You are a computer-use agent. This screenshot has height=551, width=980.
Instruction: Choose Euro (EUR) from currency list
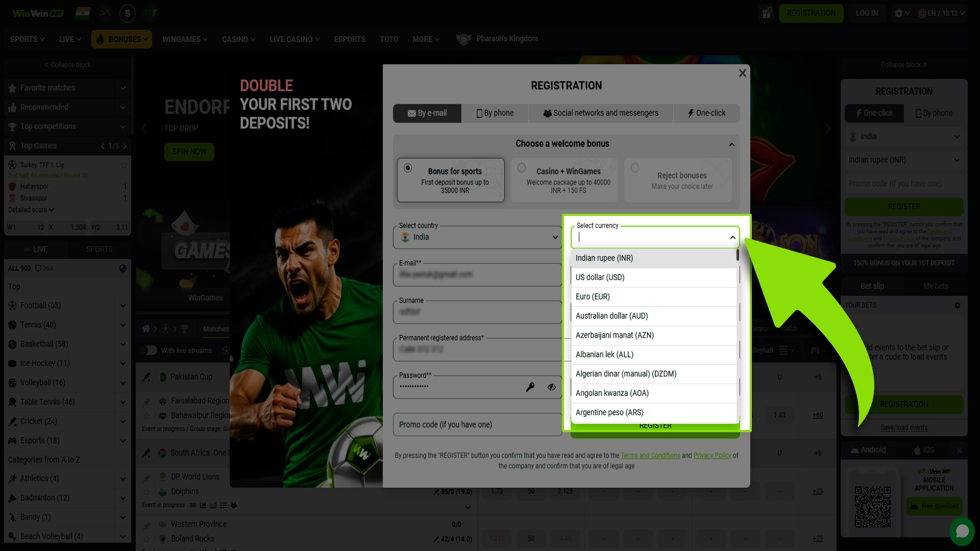tap(653, 297)
